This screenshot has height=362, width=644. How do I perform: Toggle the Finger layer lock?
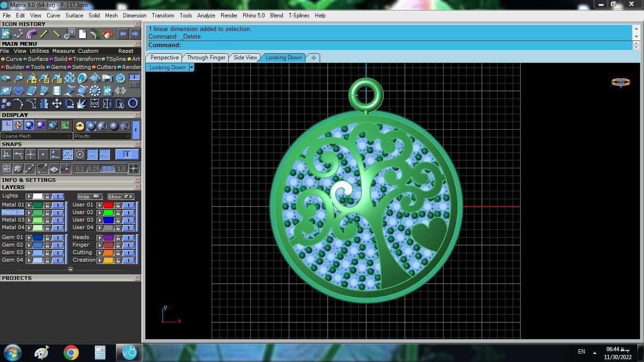[118, 245]
